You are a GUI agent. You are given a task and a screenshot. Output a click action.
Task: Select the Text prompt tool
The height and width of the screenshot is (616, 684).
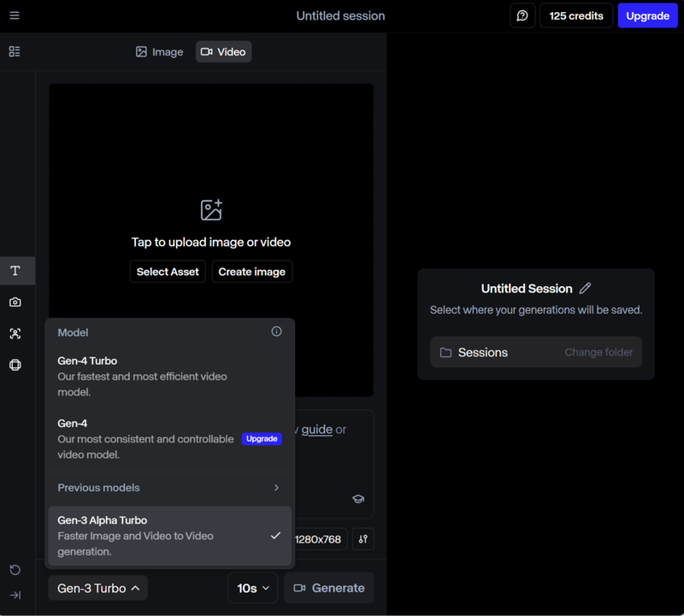(x=15, y=271)
